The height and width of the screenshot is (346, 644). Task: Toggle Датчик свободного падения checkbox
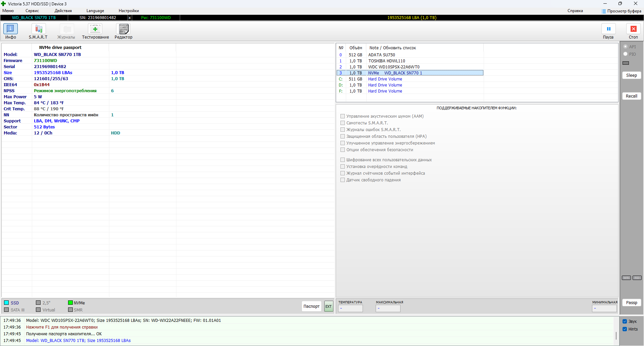point(343,180)
